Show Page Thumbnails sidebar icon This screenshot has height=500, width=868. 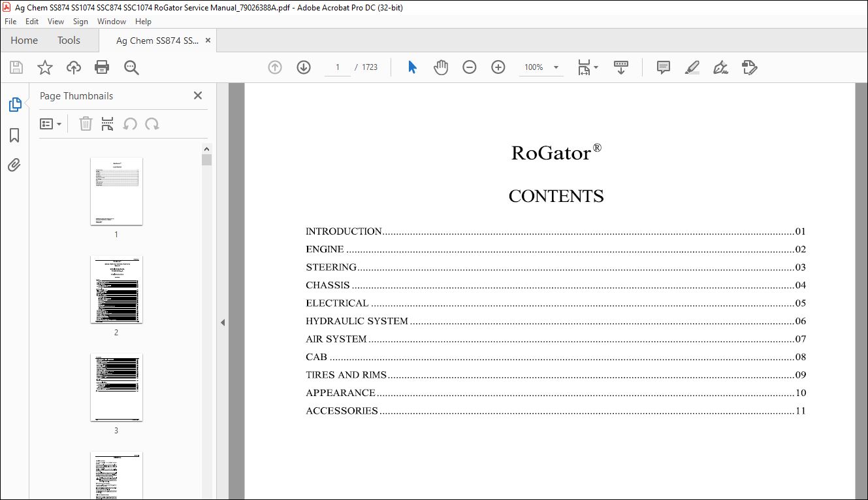(x=14, y=105)
